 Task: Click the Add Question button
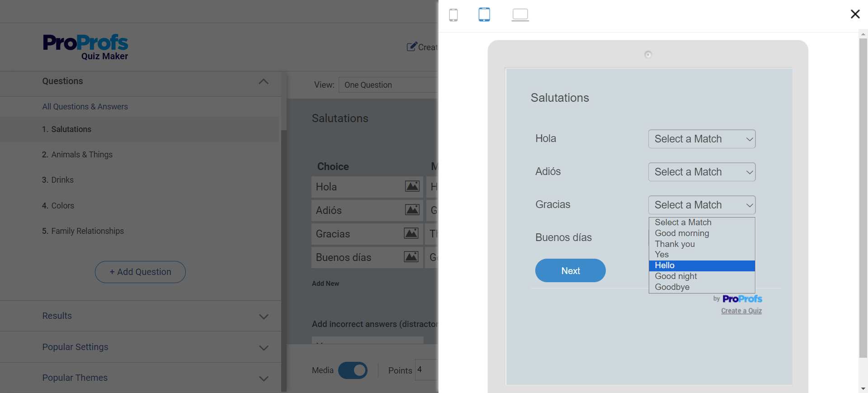click(x=140, y=272)
